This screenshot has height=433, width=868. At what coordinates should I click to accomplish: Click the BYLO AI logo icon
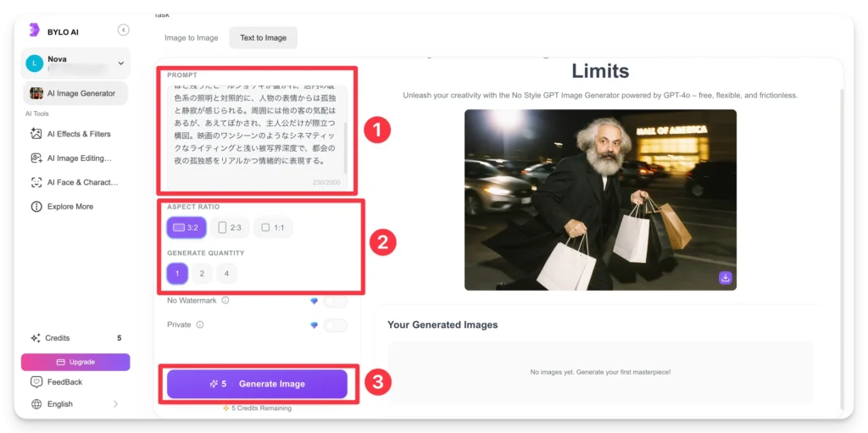click(34, 31)
